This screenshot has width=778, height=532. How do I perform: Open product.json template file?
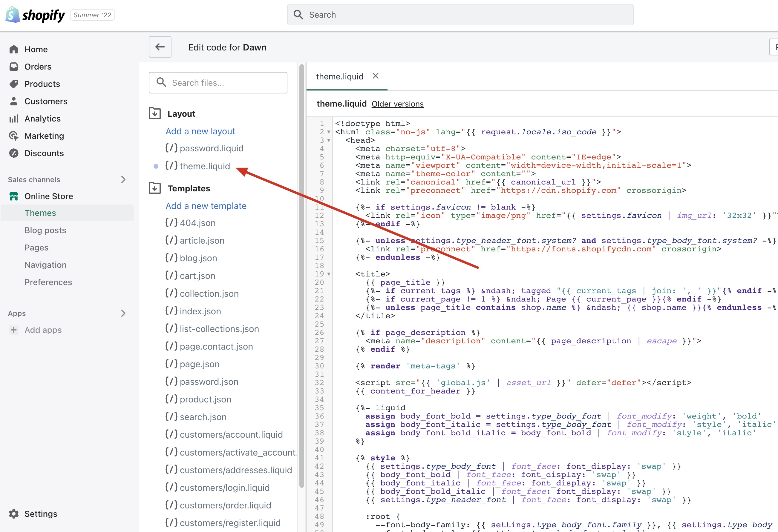pos(205,399)
